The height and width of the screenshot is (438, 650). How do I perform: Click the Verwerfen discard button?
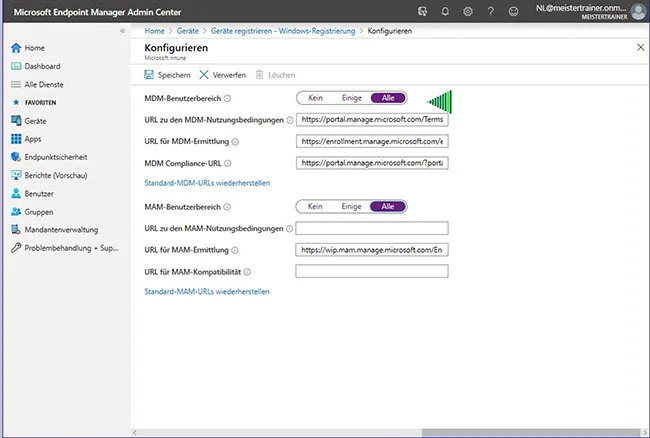[x=222, y=75]
